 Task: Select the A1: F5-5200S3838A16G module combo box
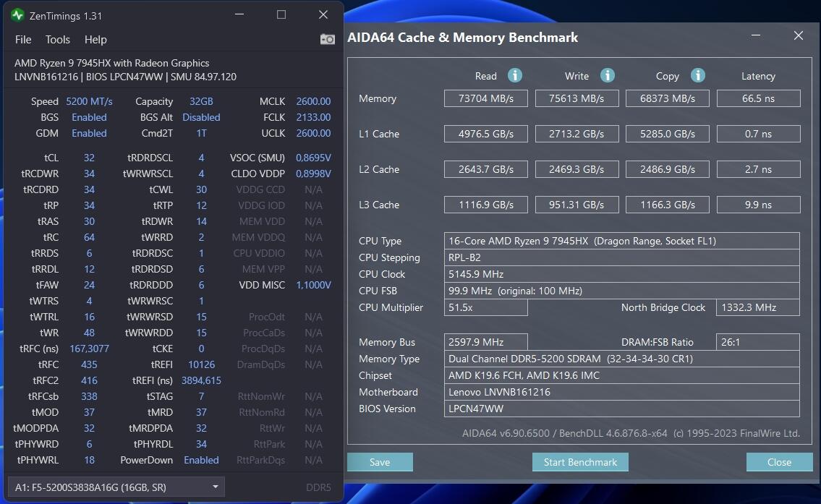116,487
